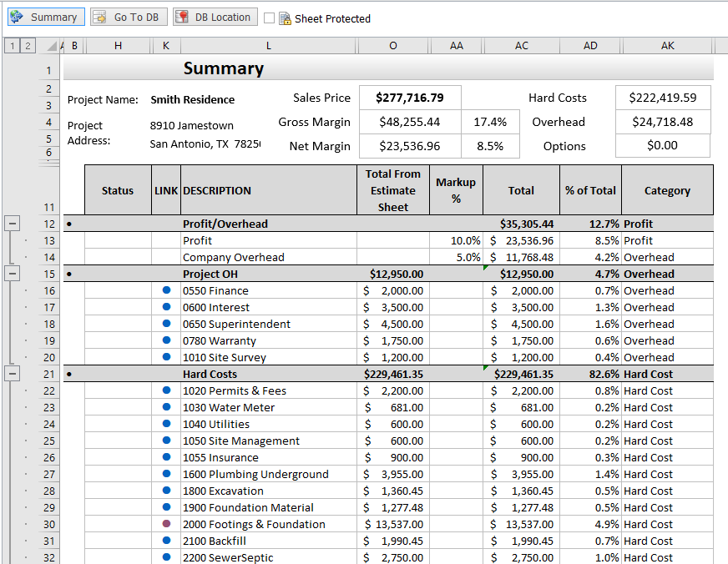The height and width of the screenshot is (564, 728).
Task: Select column header AC
Action: click(522, 45)
